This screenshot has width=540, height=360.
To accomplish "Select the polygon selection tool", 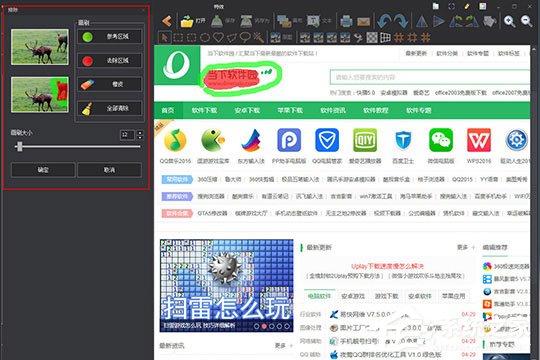I will (232, 37).
